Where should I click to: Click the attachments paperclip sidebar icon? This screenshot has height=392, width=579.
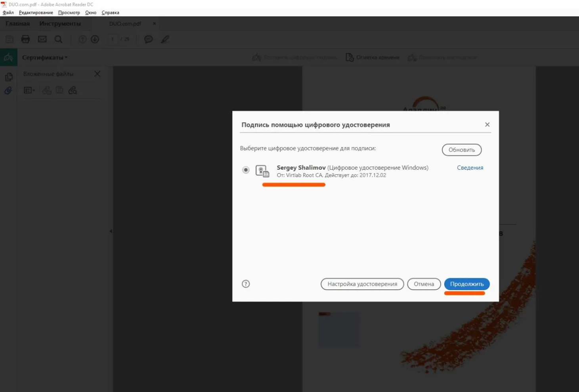click(8, 91)
